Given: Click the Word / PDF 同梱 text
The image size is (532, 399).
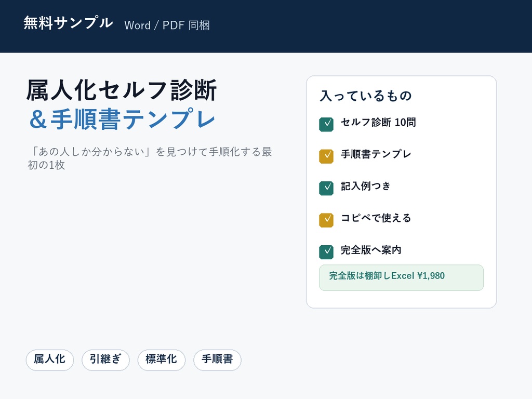Looking at the screenshot, I should coord(167,25).
